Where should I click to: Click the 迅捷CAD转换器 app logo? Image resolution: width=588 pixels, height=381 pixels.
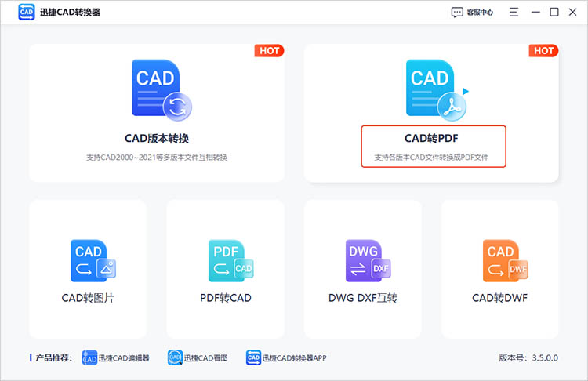click(x=26, y=12)
